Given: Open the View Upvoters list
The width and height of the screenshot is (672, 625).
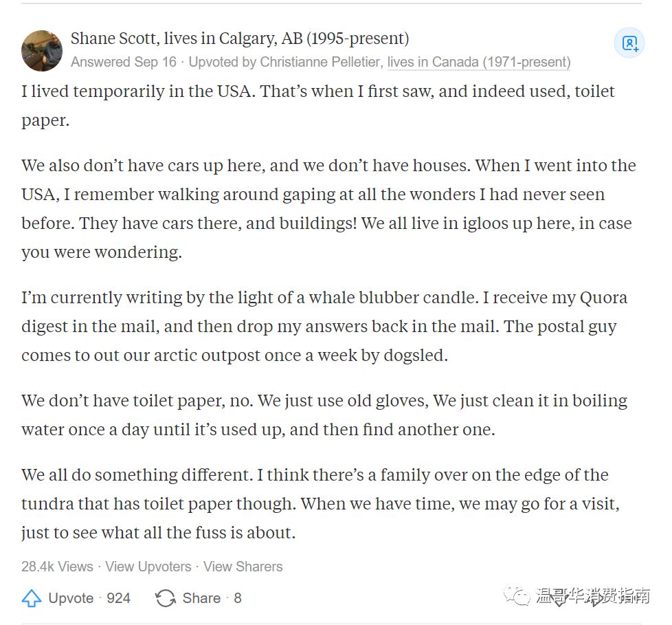Looking at the screenshot, I should pyautogui.click(x=148, y=567).
